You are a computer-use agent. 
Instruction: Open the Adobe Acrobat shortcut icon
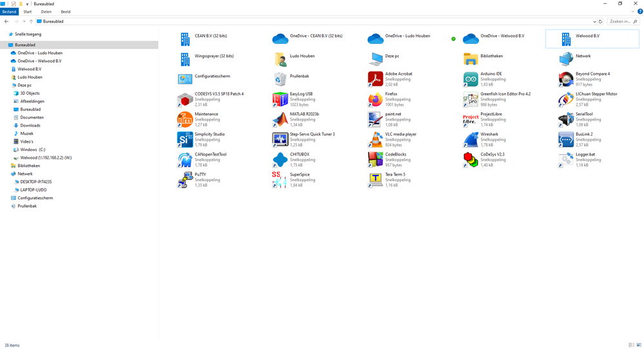(x=375, y=79)
